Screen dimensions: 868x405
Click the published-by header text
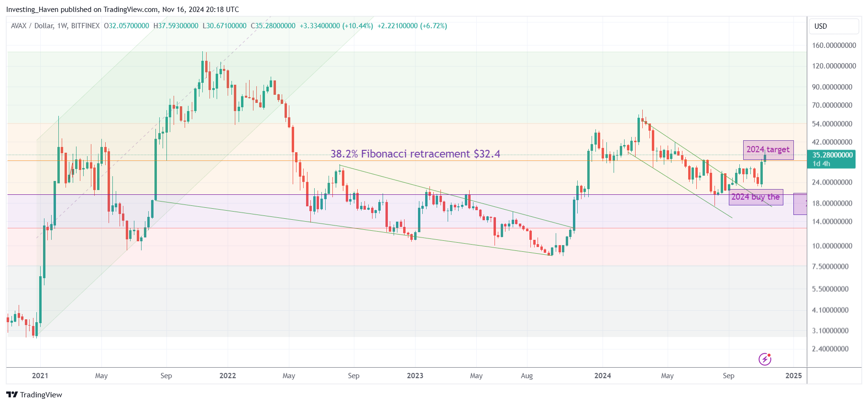(x=122, y=10)
